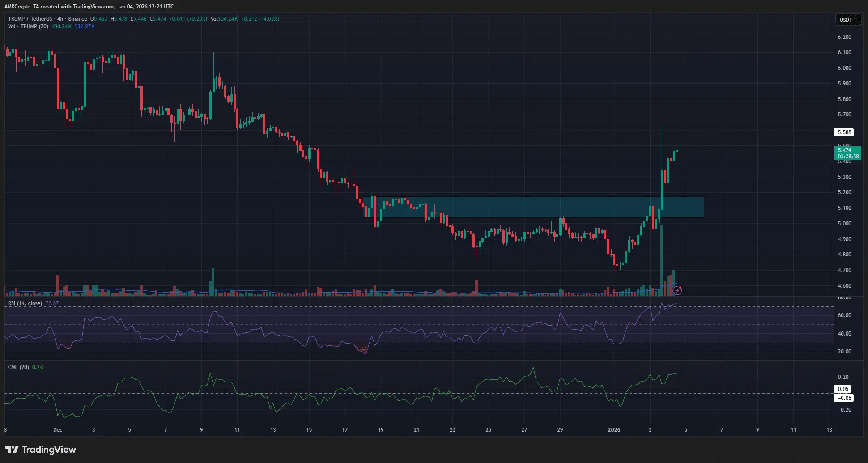Open the lightning quick-trade icon on the chart

tap(678, 290)
